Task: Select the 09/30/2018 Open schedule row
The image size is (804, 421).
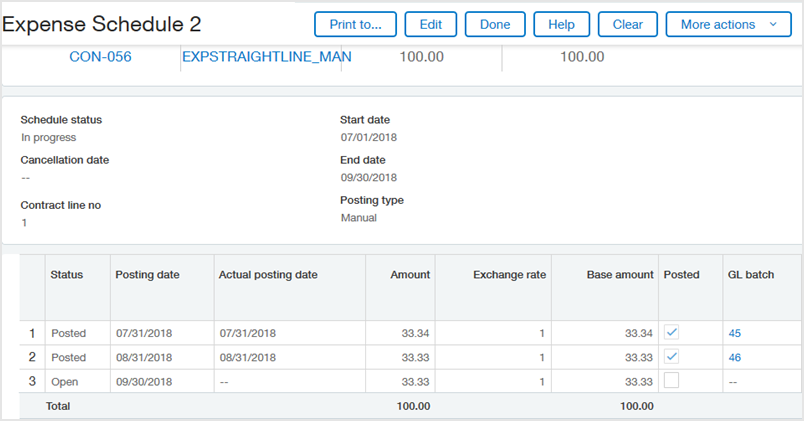Action: tap(146, 381)
